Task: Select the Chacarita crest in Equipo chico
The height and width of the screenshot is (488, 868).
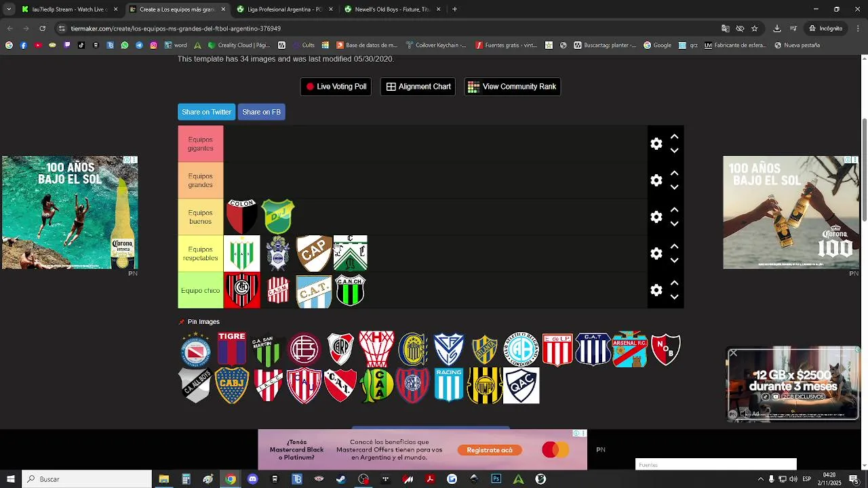Action: pyautogui.click(x=241, y=290)
